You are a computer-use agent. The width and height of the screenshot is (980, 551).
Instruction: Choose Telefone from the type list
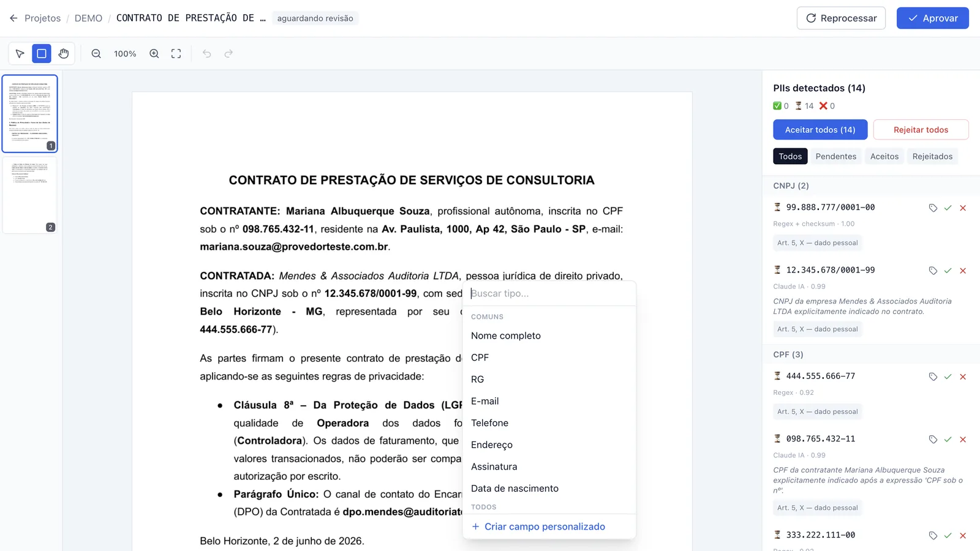click(x=549, y=423)
